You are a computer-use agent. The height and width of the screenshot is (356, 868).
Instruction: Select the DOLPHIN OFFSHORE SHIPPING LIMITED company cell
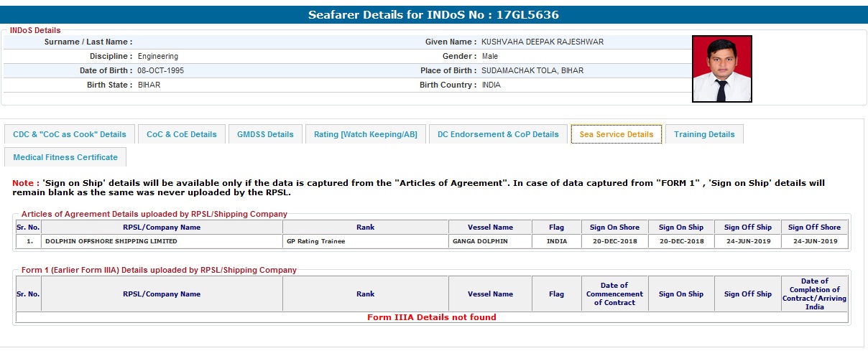[111, 242]
